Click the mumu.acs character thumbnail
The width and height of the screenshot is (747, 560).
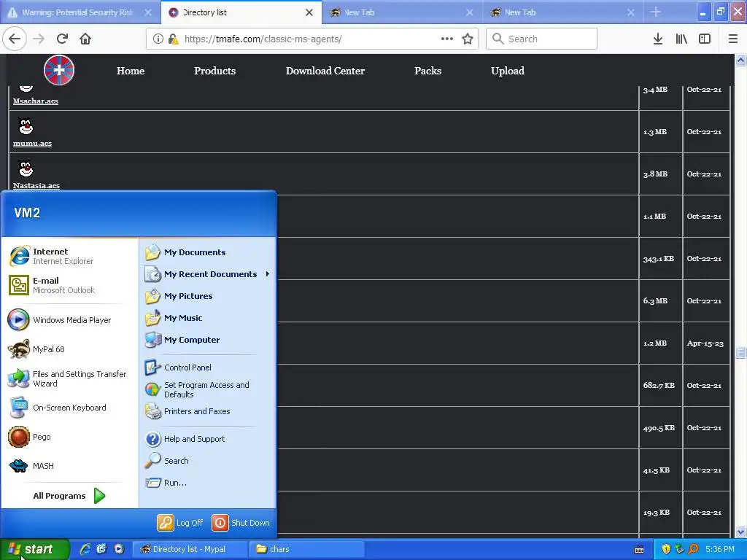pyautogui.click(x=26, y=127)
